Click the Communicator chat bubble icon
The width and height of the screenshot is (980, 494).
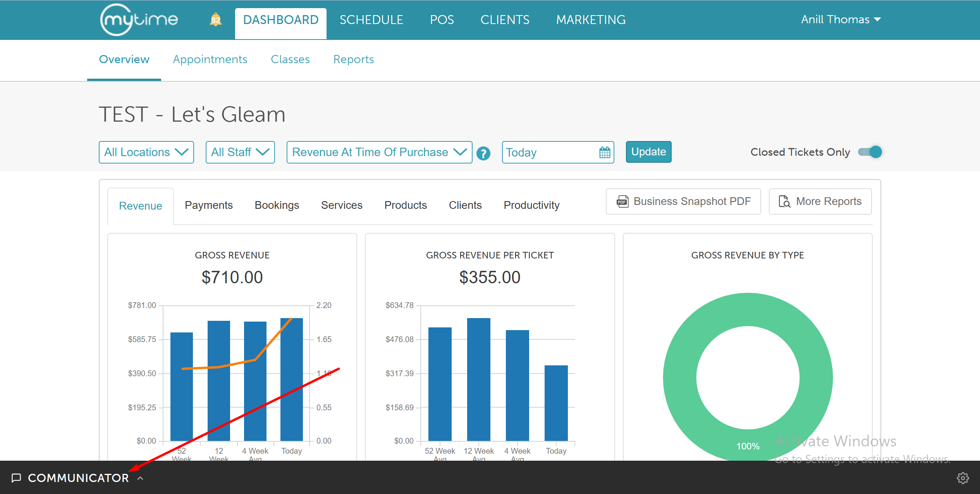coord(16,478)
